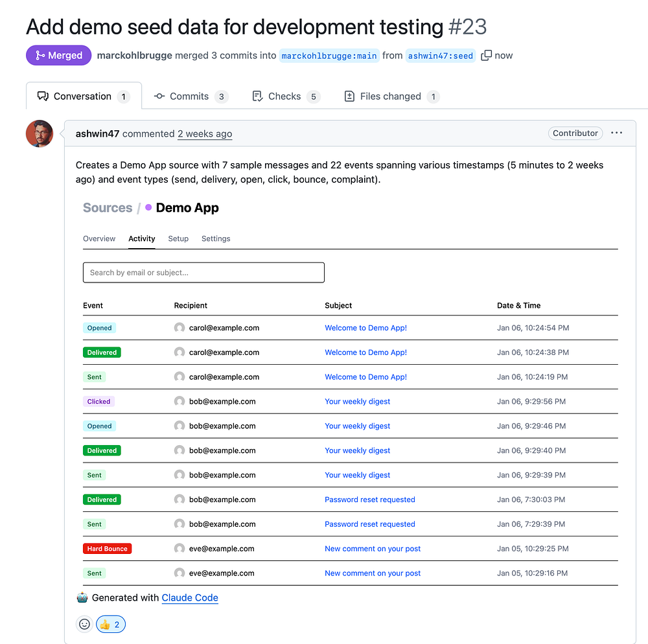Image resolution: width=648 pixels, height=644 pixels.
Task: Open the Password reset requested Delivered link
Action: [370, 500]
